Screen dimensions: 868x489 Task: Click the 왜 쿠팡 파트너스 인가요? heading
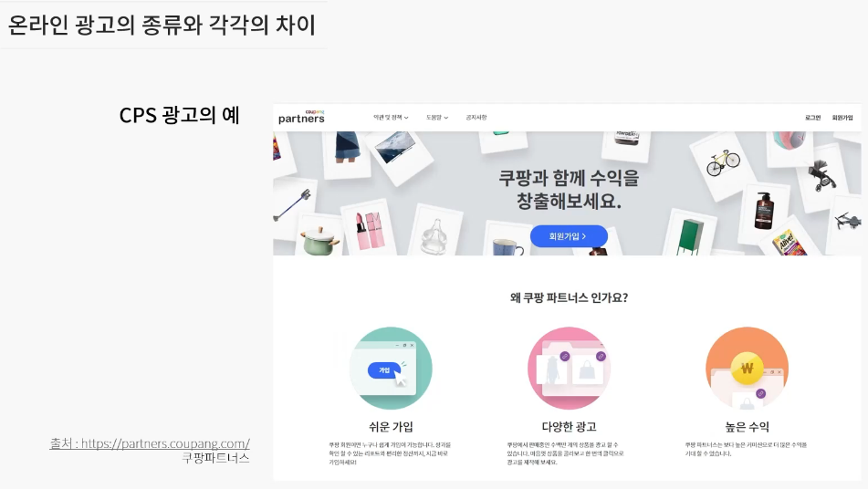coord(569,297)
